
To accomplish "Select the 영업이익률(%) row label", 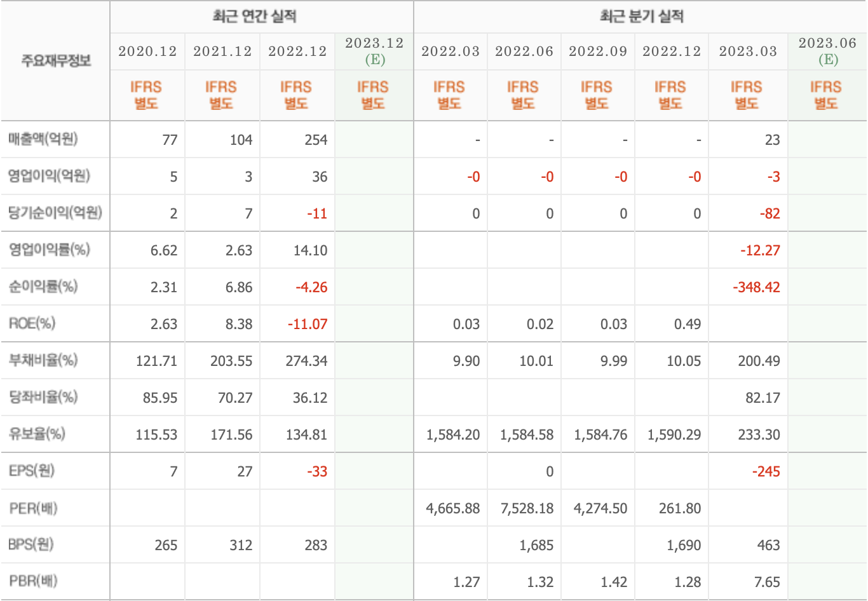I will click(49, 250).
